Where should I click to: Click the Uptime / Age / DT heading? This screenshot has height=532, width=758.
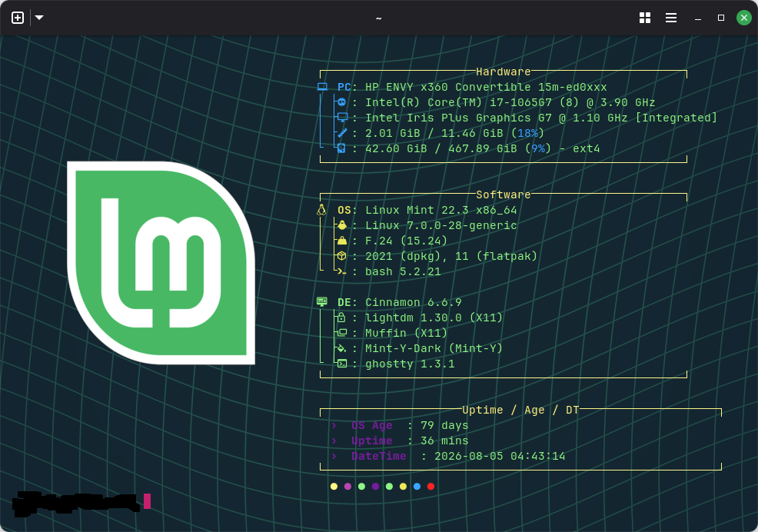pos(520,410)
